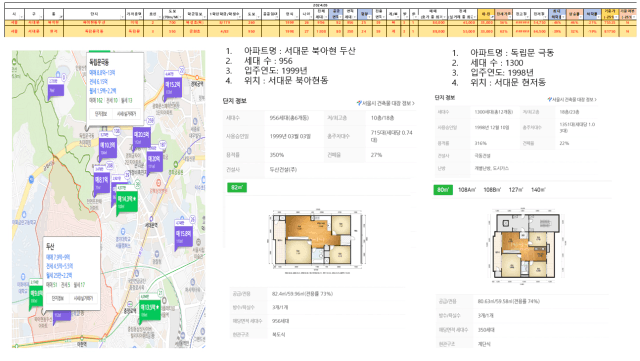Screen dimensions: 640x361
Task: Open the filter dropdown on 단지 column
Action: point(122,16)
